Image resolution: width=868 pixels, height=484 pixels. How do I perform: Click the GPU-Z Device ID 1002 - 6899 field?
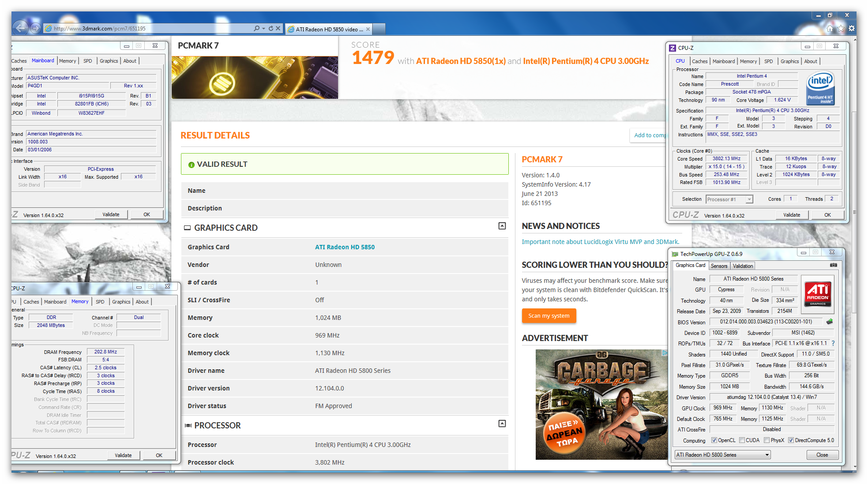point(725,333)
